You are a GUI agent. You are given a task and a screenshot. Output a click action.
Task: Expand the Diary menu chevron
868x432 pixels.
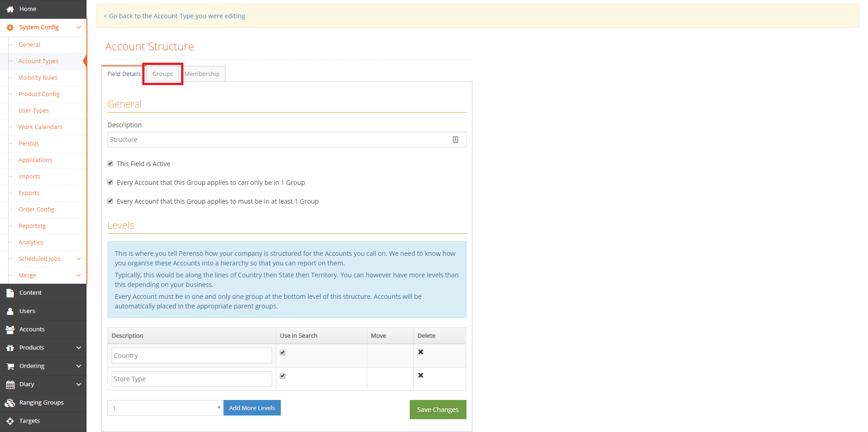[79, 384]
